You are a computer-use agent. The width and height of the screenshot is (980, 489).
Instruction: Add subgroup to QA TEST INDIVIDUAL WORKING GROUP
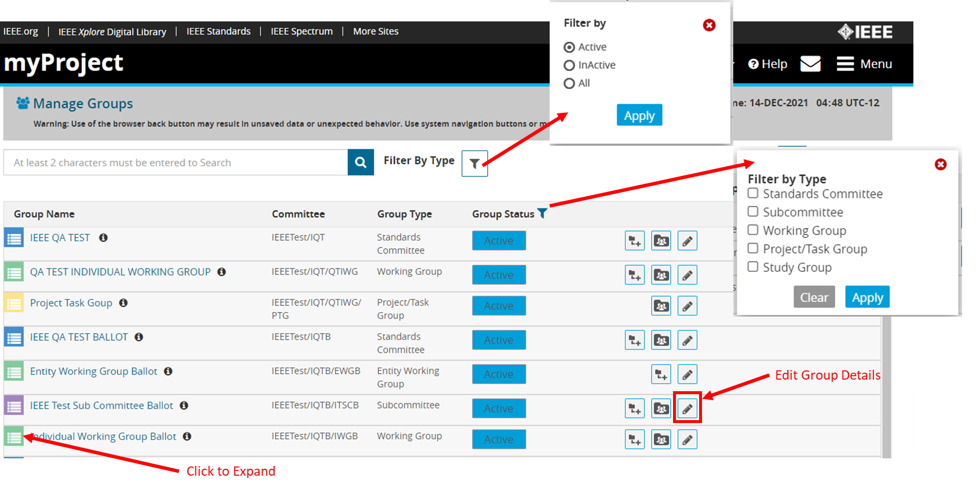point(635,275)
